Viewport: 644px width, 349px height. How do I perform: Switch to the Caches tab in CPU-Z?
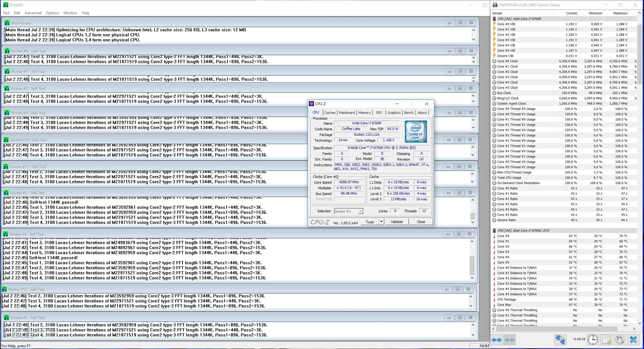point(330,113)
